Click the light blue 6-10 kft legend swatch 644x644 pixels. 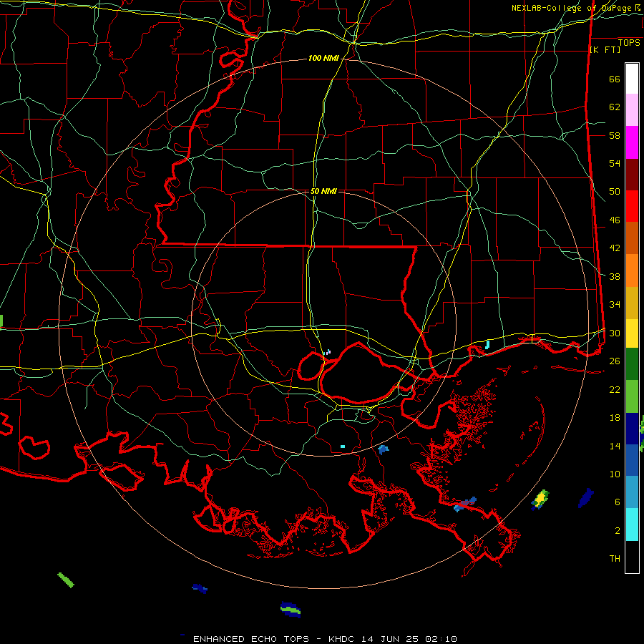(x=632, y=492)
